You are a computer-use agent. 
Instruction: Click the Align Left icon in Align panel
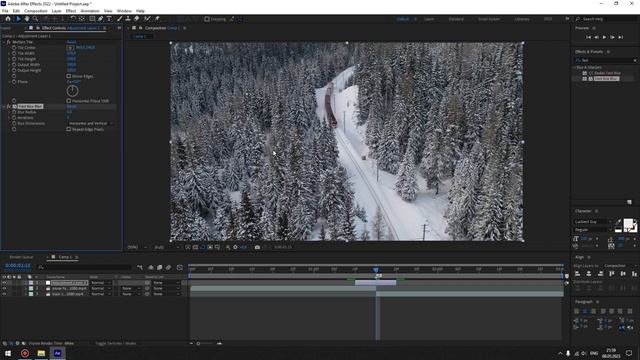(x=578, y=274)
